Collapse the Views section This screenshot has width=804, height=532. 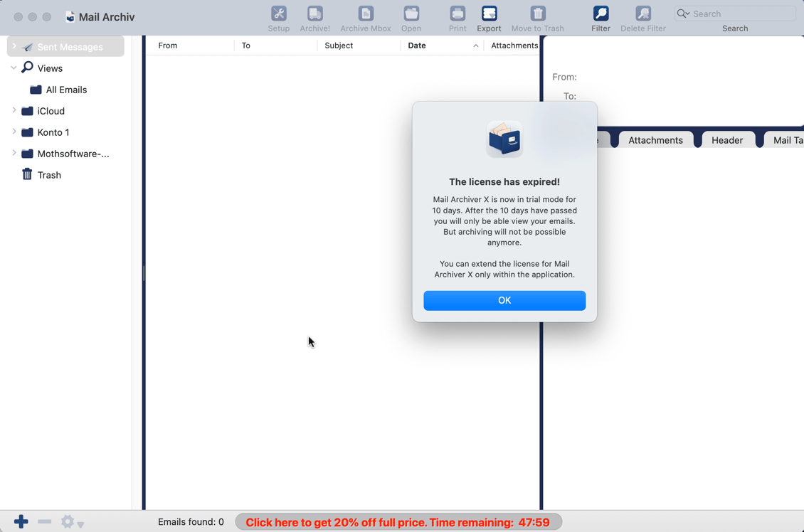tap(14, 68)
